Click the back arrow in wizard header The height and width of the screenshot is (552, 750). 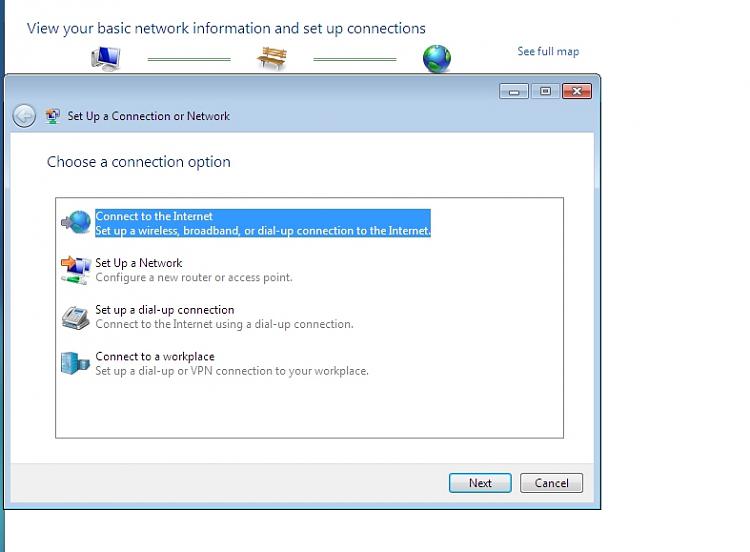(x=24, y=116)
